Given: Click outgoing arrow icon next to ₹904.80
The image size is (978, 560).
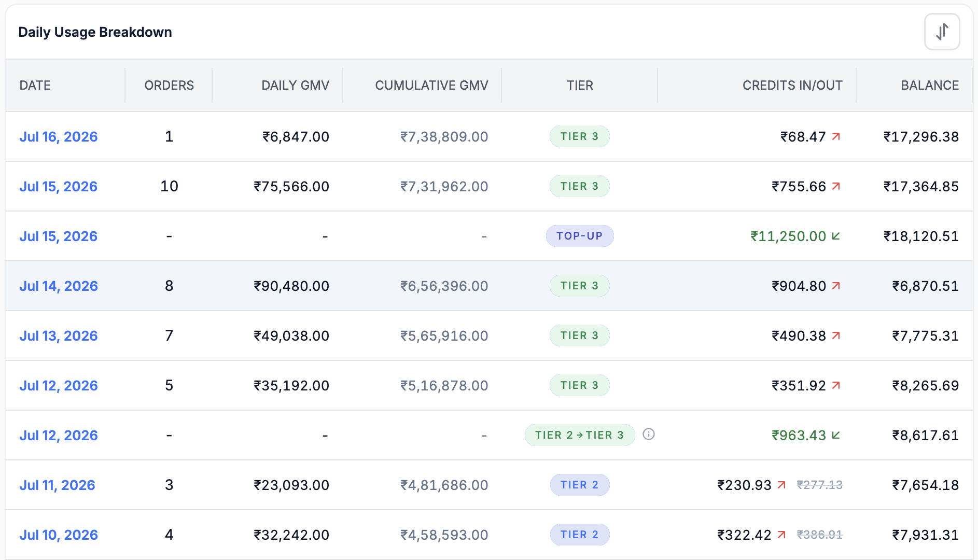Looking at the screenshot, I should pyautogui.click(x=836, y=286).
